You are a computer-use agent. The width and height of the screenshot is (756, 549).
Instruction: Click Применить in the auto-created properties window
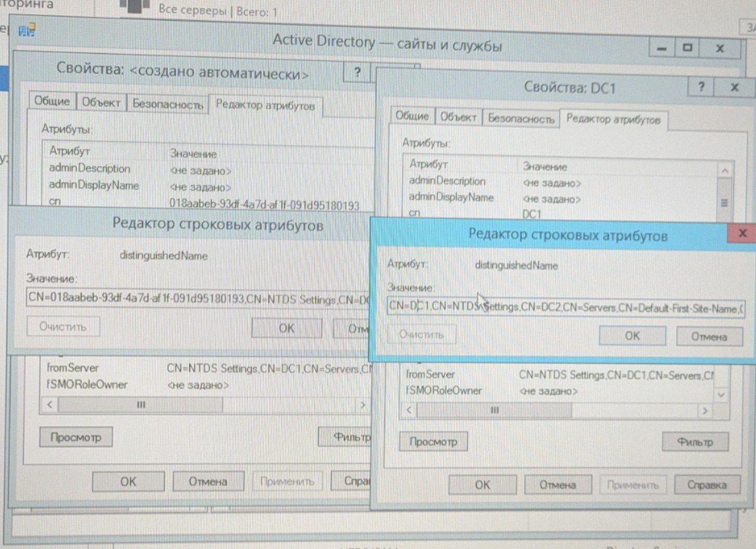click(x=288, y=482)
